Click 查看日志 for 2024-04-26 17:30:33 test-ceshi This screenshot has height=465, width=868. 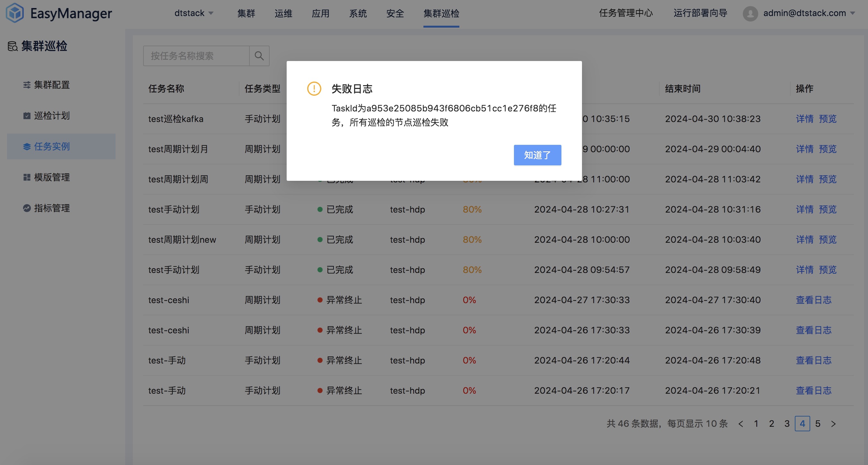click(x=813, y=330)
